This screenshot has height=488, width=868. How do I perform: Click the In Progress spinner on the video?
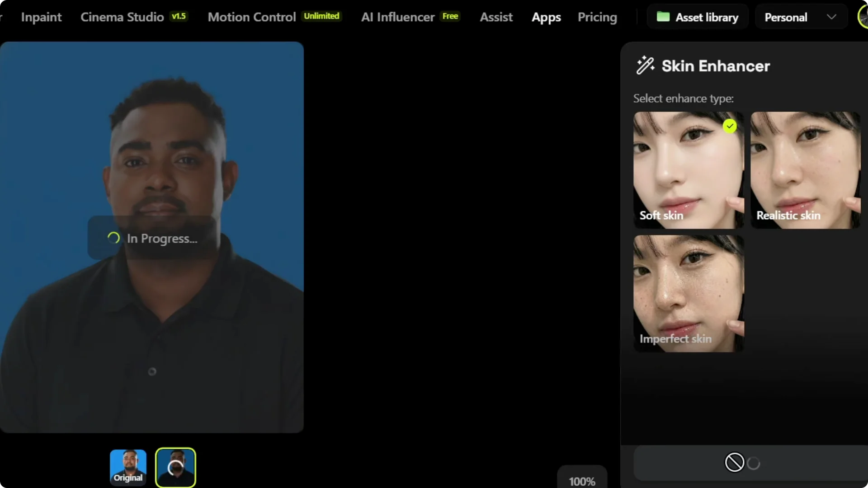pyautogui.click(x=113, y=238)
